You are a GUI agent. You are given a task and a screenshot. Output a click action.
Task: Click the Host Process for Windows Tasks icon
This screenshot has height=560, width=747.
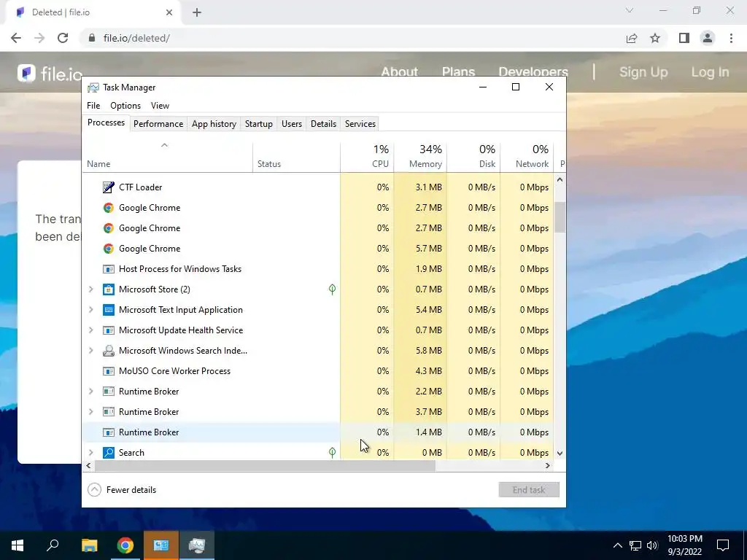[109, 269]
